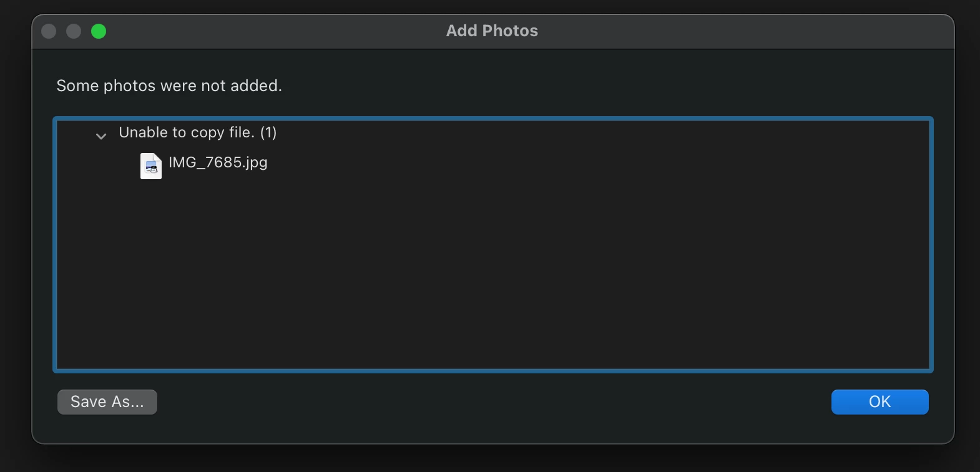Click the gray minimize window button
The width and height of the screenshot is (980, 472).
coord(74,31)
